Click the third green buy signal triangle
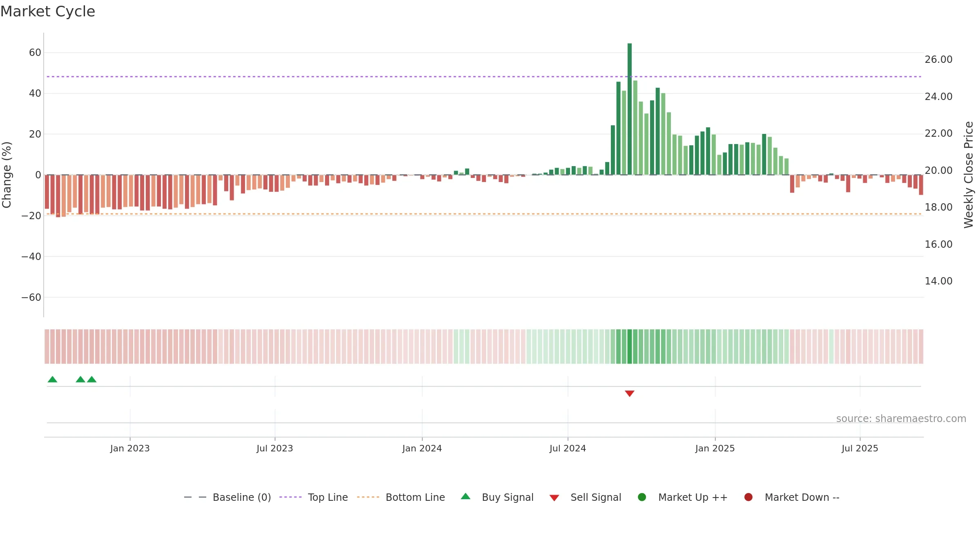The height and width of the screenshot is (551, 980). [x=92, y=380]
